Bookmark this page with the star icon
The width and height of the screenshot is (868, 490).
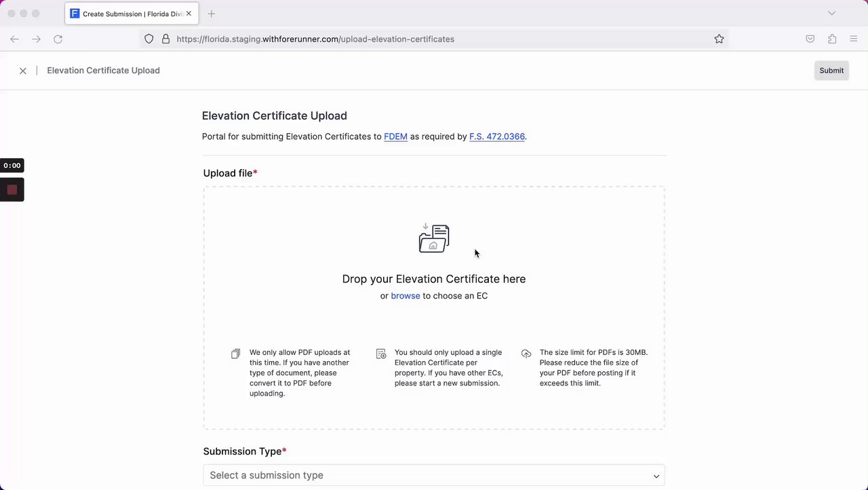(719, 39)
